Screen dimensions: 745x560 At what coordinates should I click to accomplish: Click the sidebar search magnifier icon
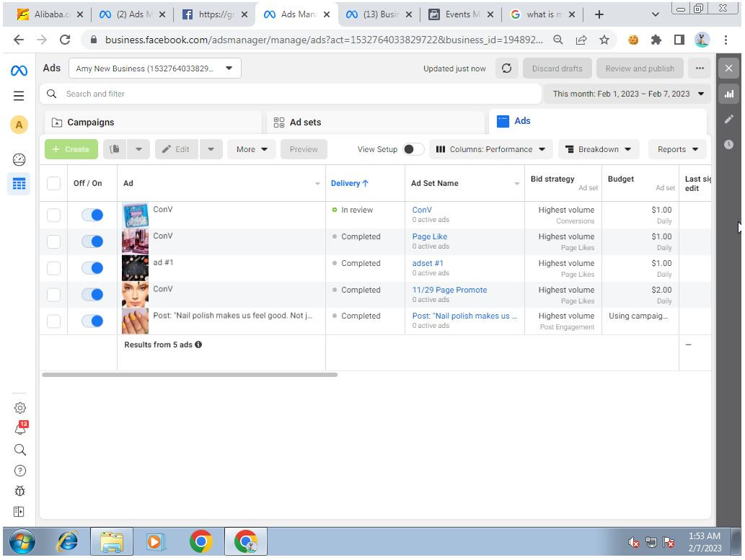[20, 450]
